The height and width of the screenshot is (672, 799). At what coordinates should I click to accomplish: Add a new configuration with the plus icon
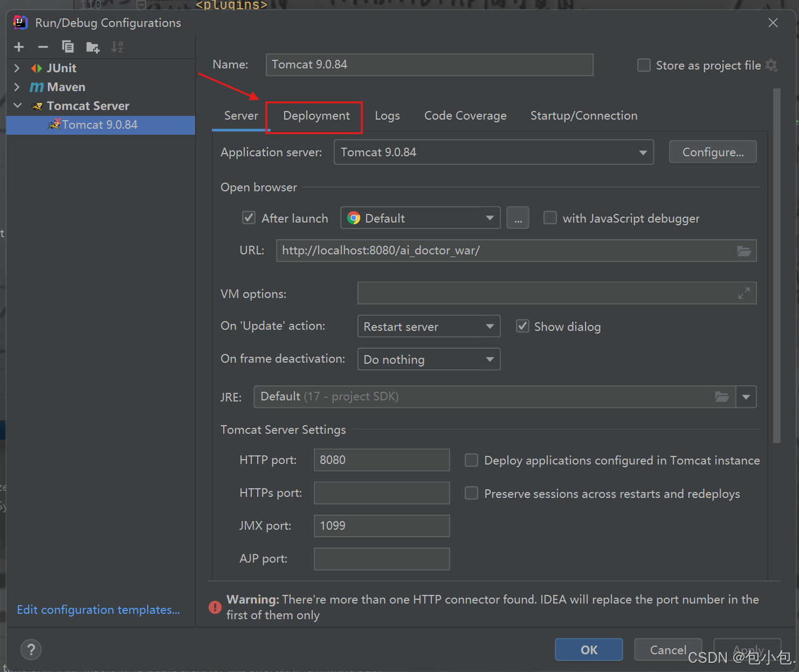pyautogui.click(x=19, y=47)
